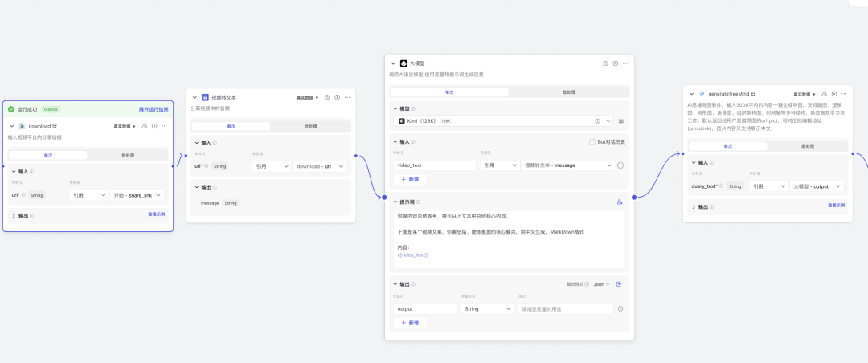This screenshot has height=363, width=868.
Task: Switch the download node to 批处理 mode
Action: pyautogui.click(x=128, y=155)
